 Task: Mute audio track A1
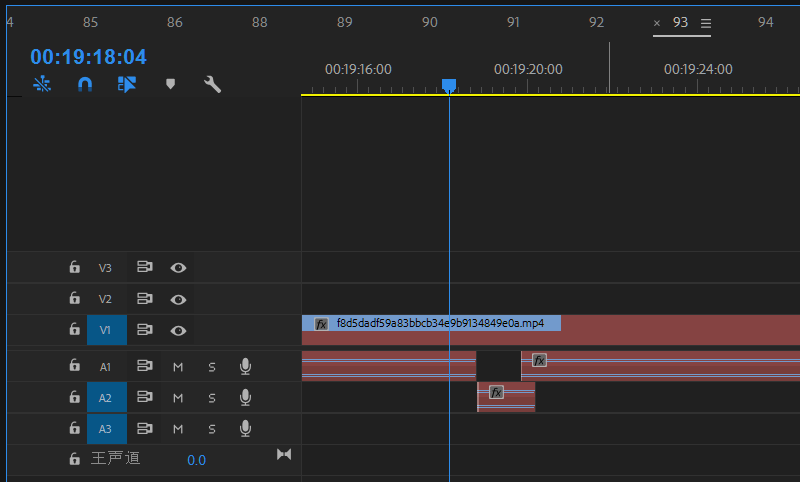coord(178,367)
